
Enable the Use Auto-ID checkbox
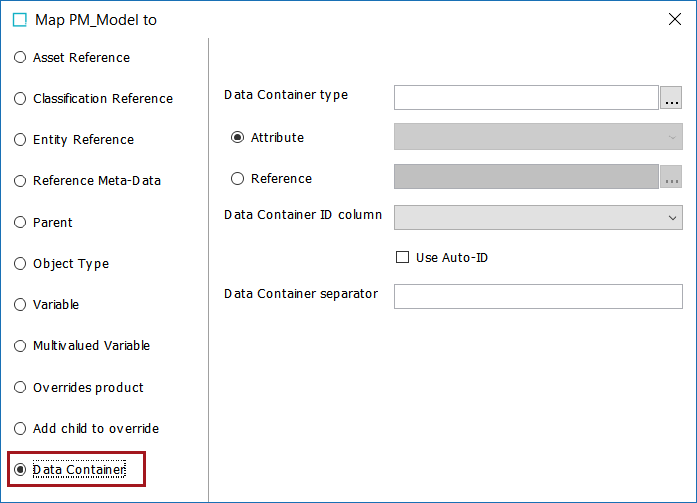coord(403,258)
